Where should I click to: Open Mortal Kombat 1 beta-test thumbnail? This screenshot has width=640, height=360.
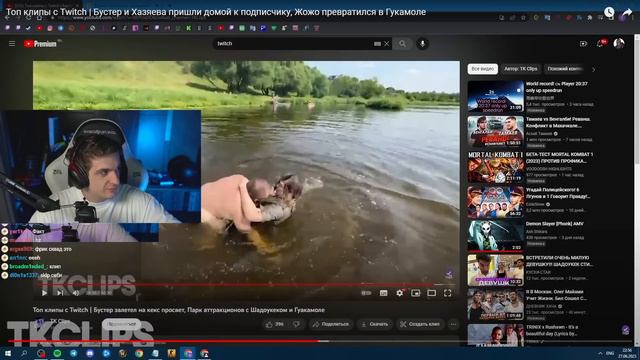click(x=496, y=167)
